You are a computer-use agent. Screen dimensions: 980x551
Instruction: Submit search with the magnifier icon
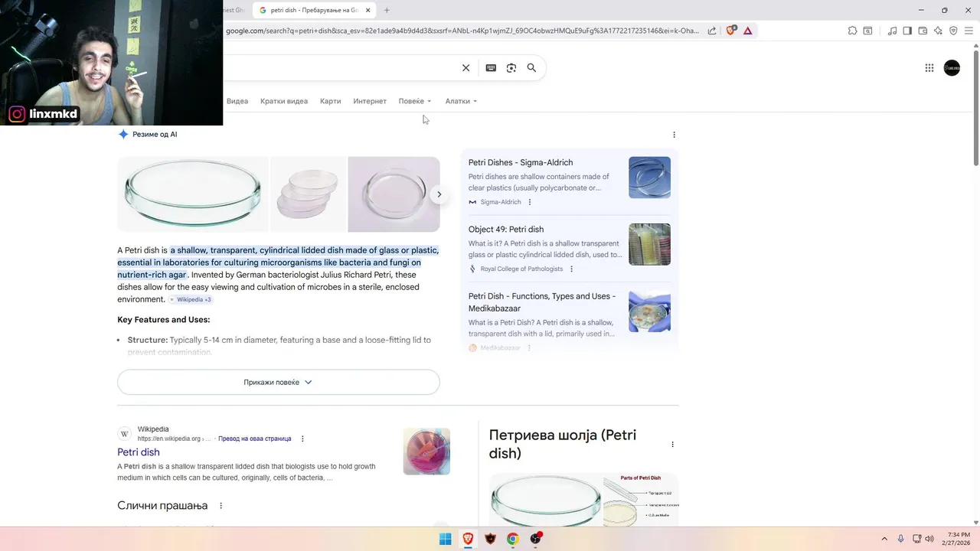[531, 68]
